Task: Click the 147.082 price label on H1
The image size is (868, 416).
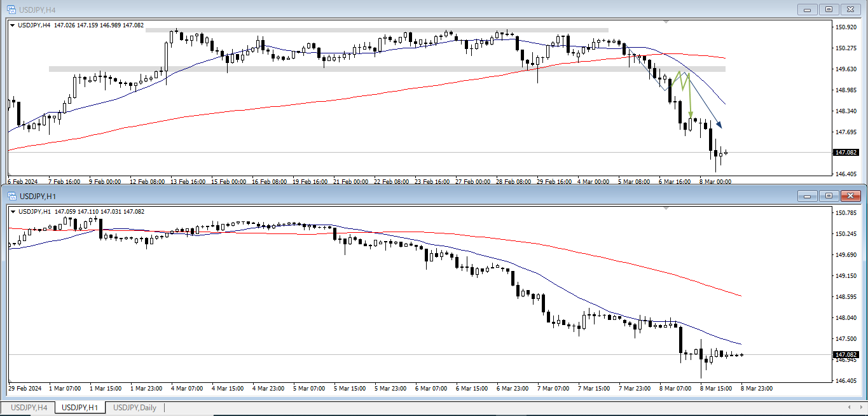Action: click(845, 354)
